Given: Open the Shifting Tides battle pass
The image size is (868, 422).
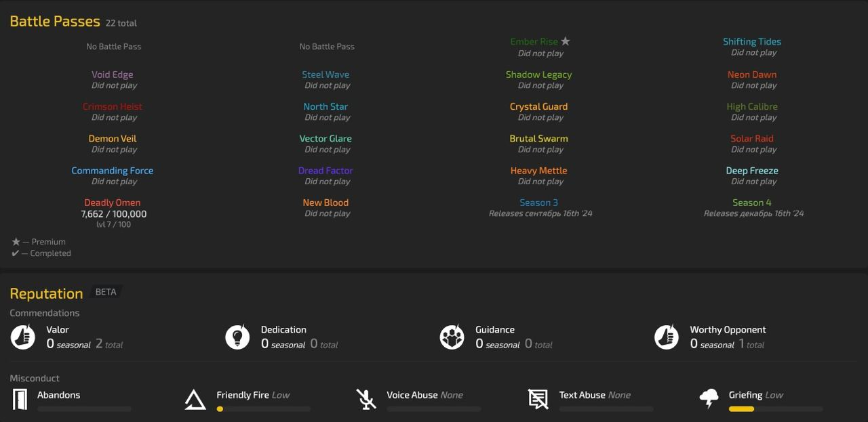Looking at the screenshot, I should (x=752, y=41).
